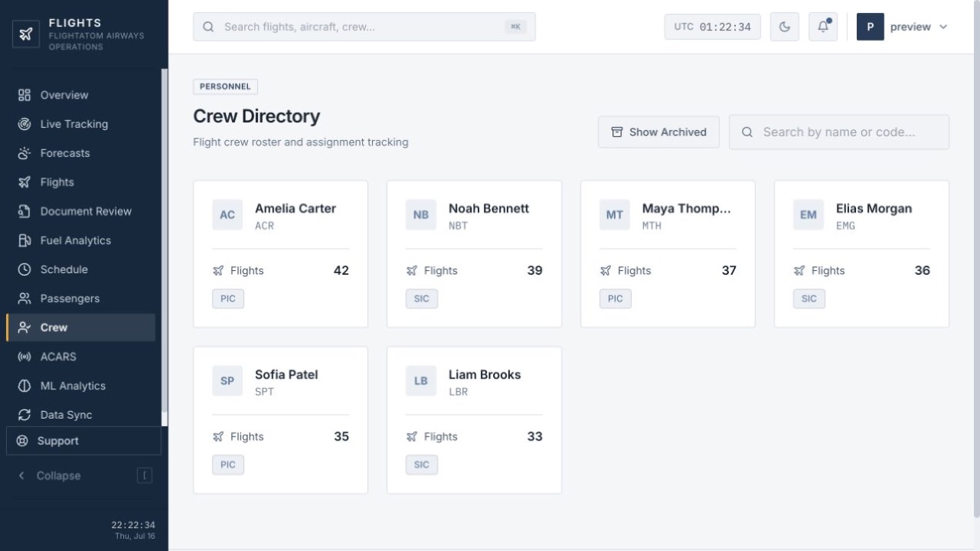Open Fuel Analytics pump icon
980x551 pixels.
[24, 240]
